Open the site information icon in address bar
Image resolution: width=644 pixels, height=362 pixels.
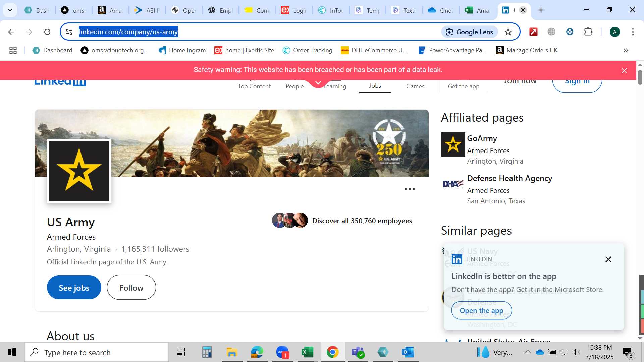69,32
